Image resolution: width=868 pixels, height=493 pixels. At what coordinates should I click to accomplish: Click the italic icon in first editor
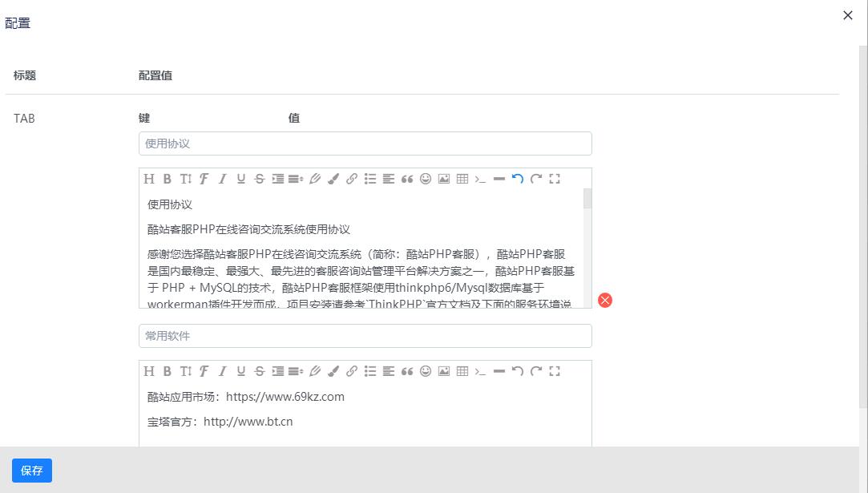(223, 179)
